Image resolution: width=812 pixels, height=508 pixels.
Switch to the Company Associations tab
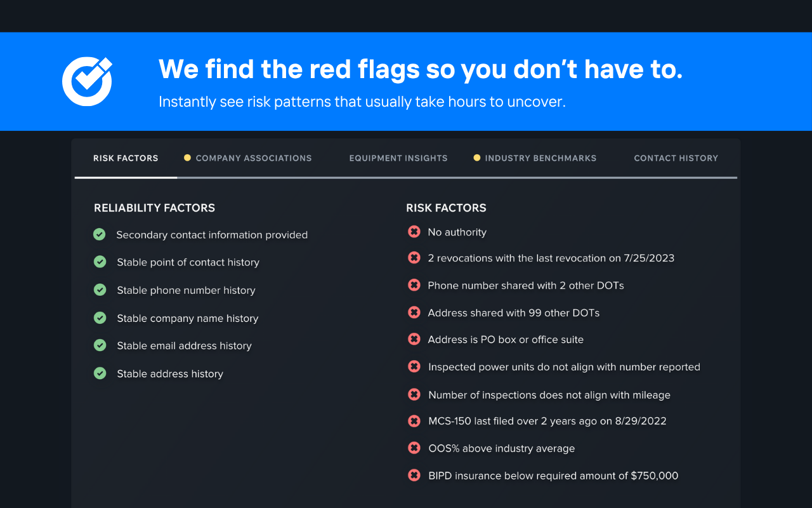point(254,158)
